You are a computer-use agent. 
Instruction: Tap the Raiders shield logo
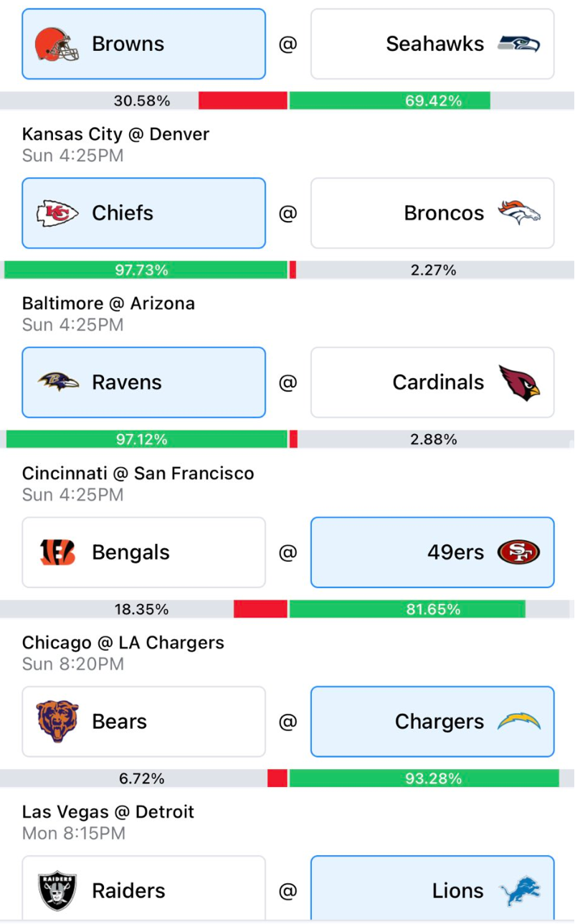tap(57, 891)
